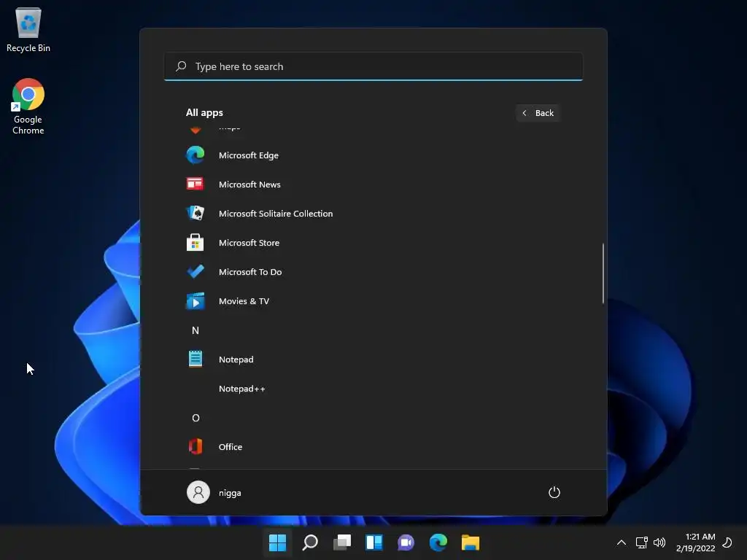Click the Back button in All apps

click(x=538, y=113)
